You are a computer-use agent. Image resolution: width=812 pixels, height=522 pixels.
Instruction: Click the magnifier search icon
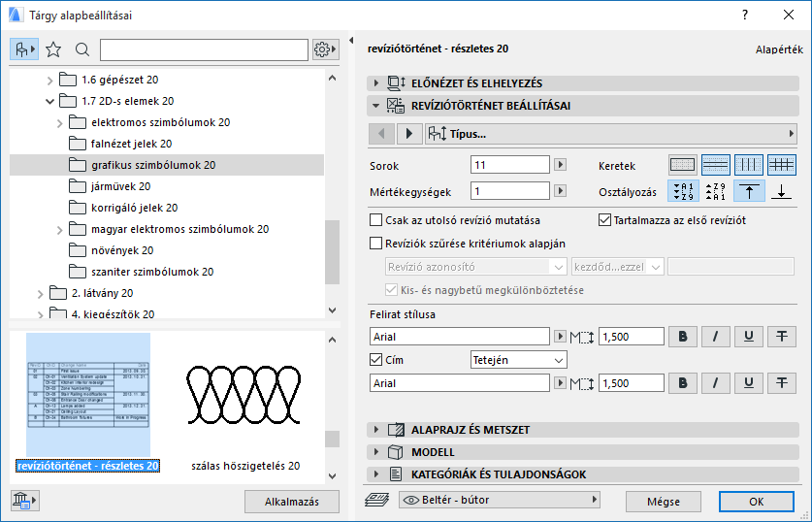(x=82, y=49)
